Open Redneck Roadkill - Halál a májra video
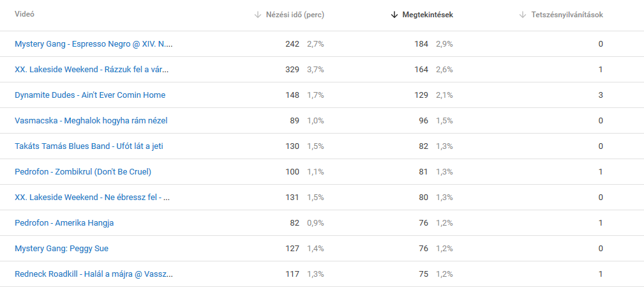 94,274
